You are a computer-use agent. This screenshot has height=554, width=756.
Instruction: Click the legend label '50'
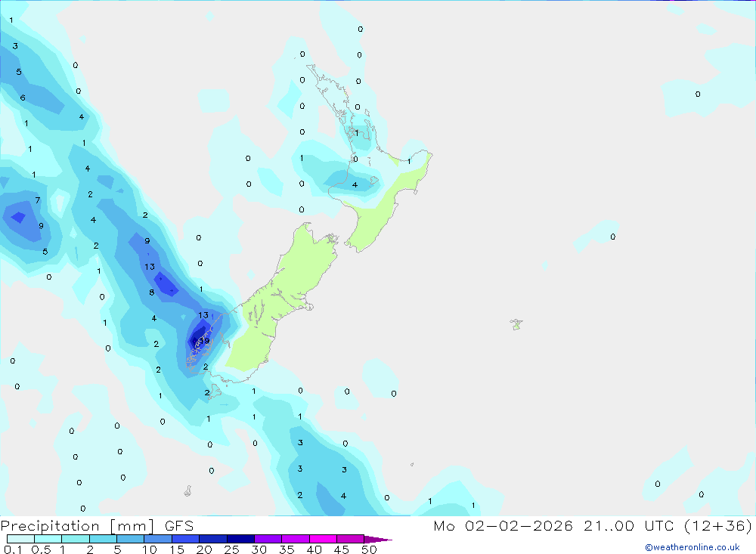click(x=369, y=549)
